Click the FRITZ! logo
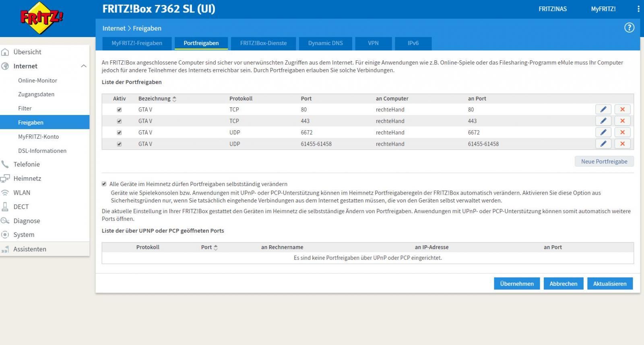Image resolution: width=644 pixels, height=345 pixels. [x=41, y=17]
